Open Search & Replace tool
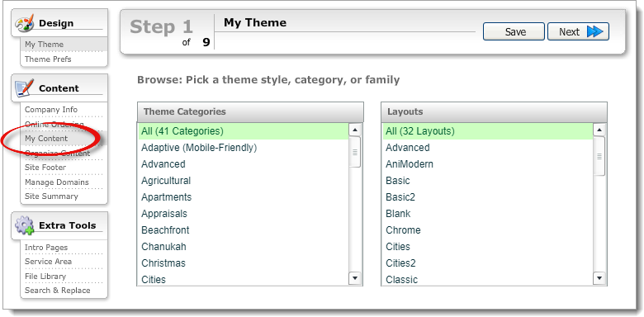644x317 pixels. pos(58,291)
